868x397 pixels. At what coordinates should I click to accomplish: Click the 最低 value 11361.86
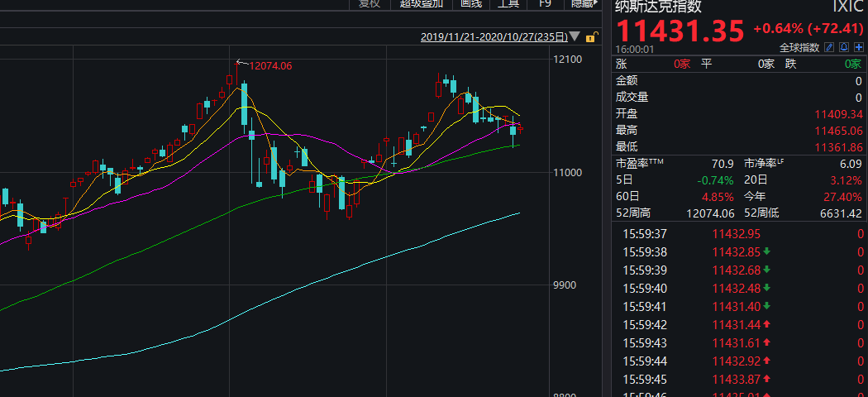839,147
